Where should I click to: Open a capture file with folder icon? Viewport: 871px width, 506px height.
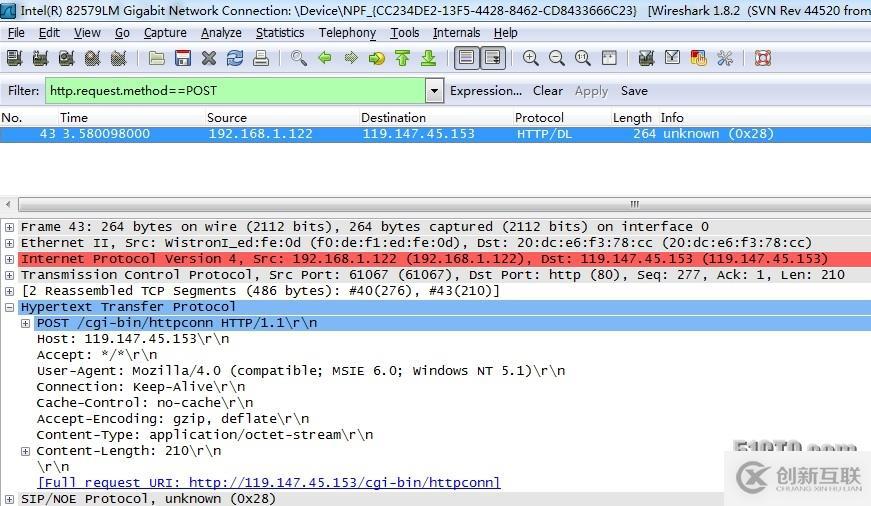coord(157,58)
